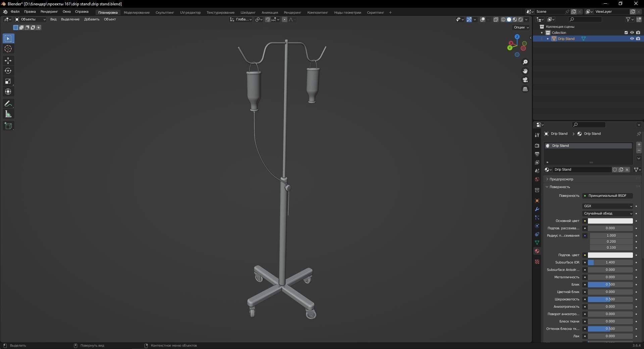Open the Physics properties tab
644x349 pixels.
coord(537,226)
